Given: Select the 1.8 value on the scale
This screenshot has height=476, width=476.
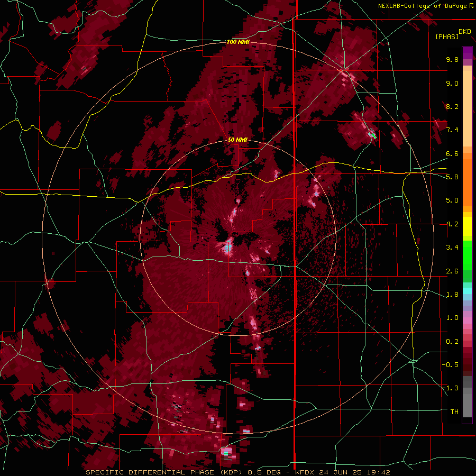Looking at the screenshot, I should pos(452,295).
